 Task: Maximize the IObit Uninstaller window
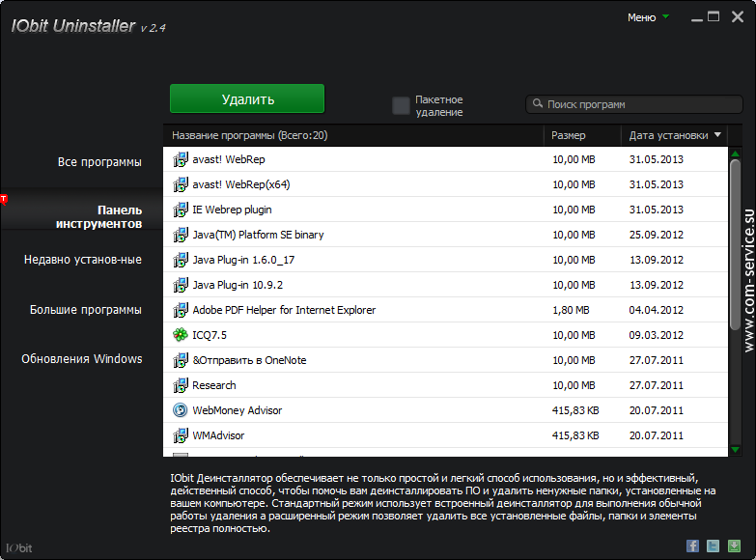click(714, 16)
